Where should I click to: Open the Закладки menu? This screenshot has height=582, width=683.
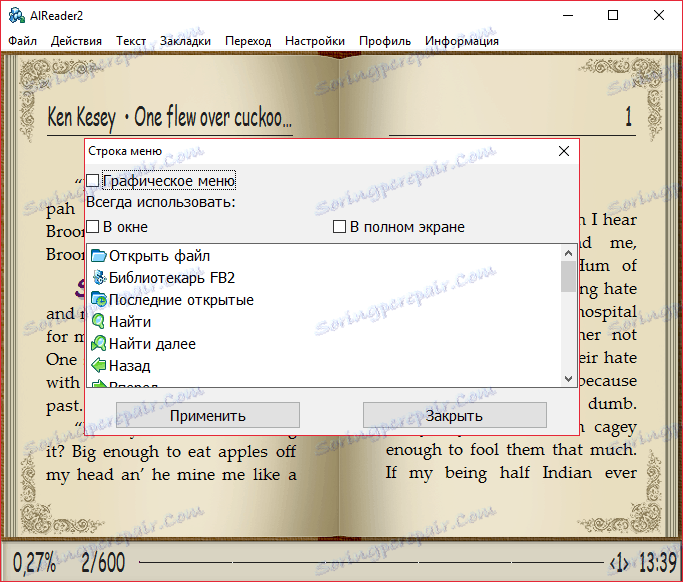click(185, 41)
